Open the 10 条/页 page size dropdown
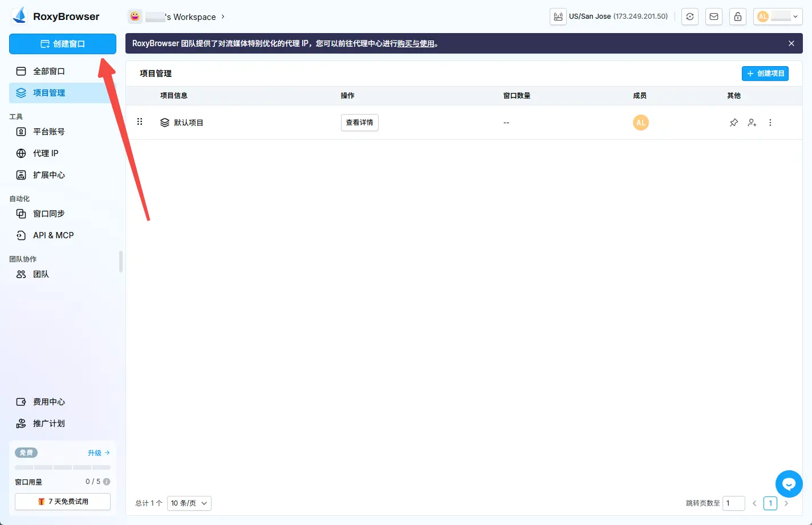812x525 pixels. [x=189, y=503]
